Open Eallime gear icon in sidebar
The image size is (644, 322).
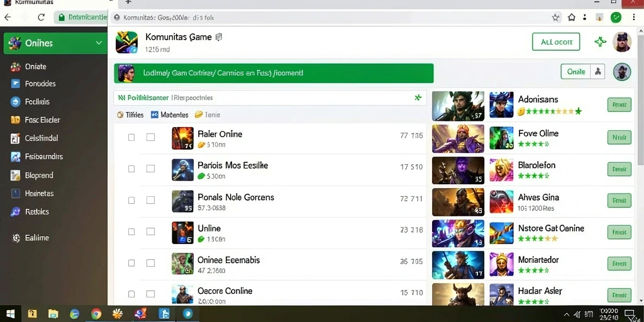(16, 238)
